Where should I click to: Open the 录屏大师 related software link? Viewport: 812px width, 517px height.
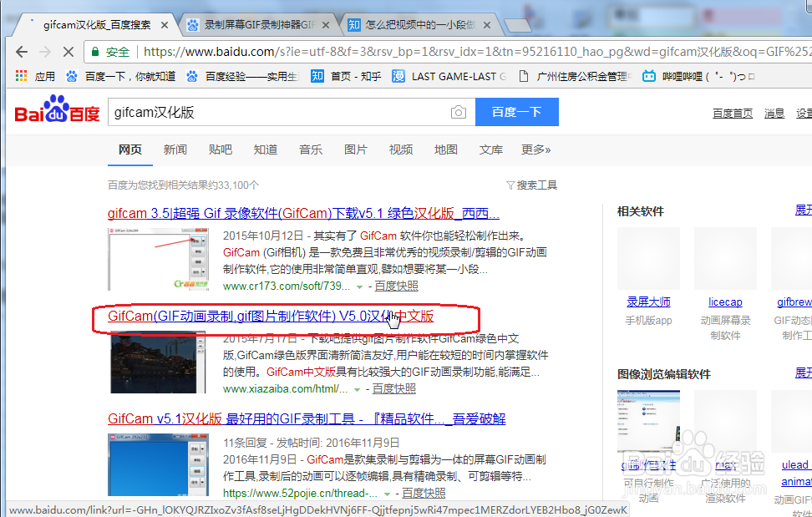click(648, 302)
